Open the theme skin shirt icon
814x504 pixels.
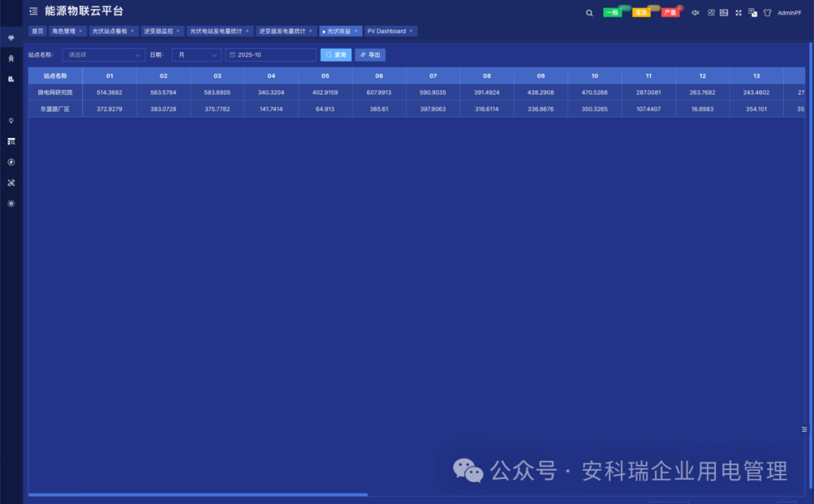(x=767, y=13)
